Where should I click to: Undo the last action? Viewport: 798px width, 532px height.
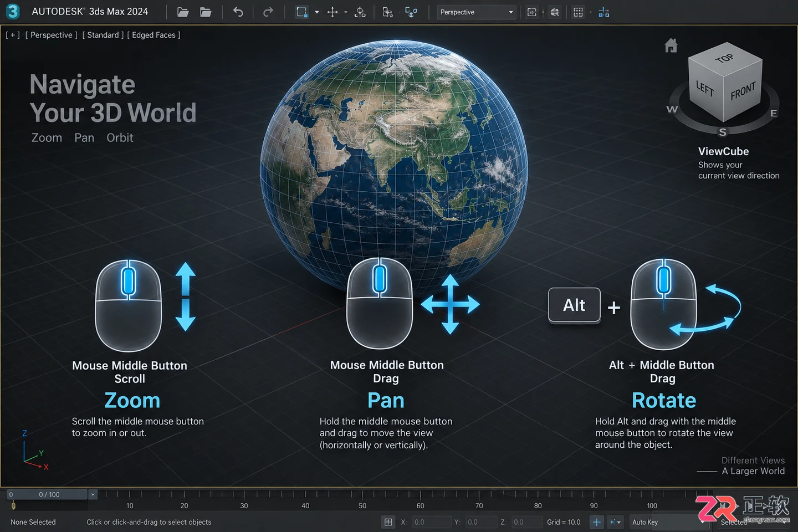tap(238, 12)
